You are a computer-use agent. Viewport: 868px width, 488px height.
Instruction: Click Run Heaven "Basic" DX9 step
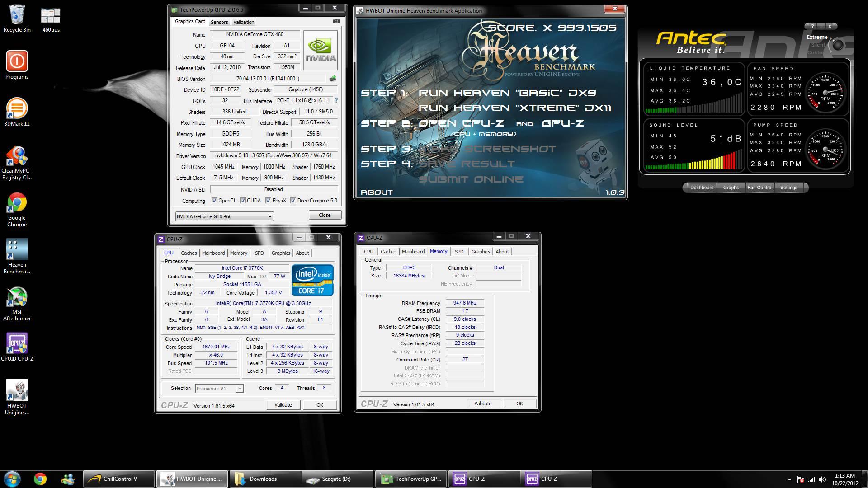(507, 93)
